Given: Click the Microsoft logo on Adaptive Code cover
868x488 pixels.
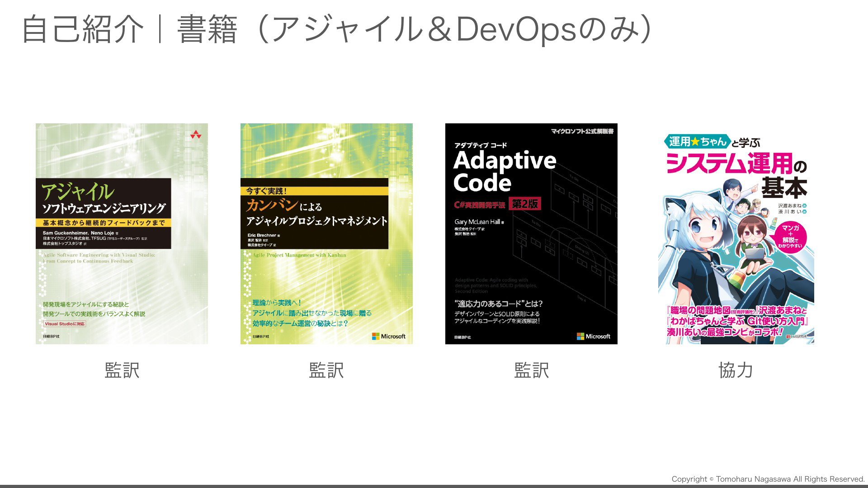Looking at the screenshot, I should [x=594, y=336].
